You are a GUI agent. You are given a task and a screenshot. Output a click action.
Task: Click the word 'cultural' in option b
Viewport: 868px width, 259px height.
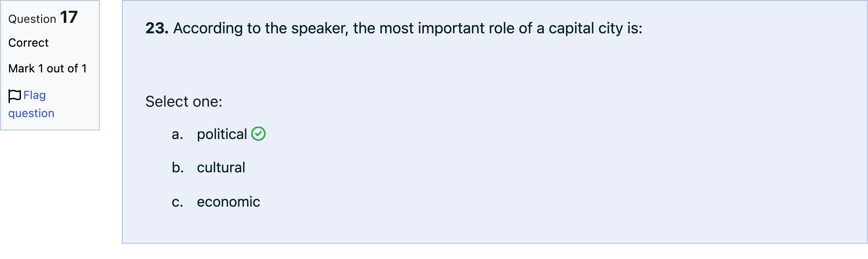(221, 168)
